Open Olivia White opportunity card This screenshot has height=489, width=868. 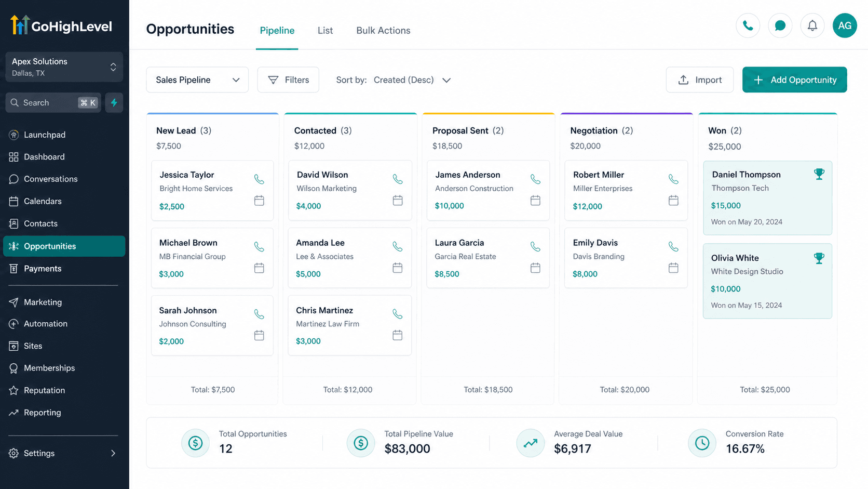point(767,281)
